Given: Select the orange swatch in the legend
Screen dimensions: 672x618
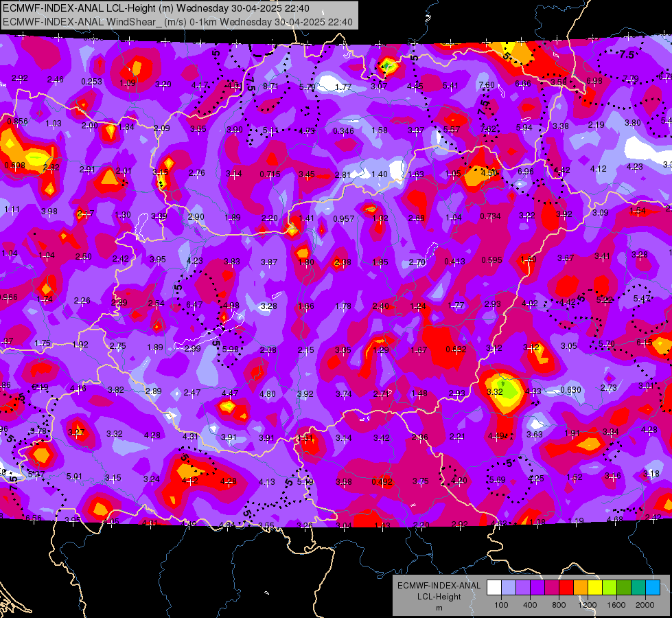Looking at the screenshot, I should [x=581, y=588].
